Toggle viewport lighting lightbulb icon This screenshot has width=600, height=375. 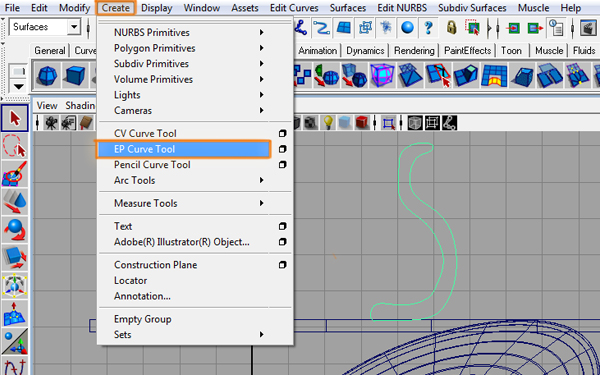point(328,123)
